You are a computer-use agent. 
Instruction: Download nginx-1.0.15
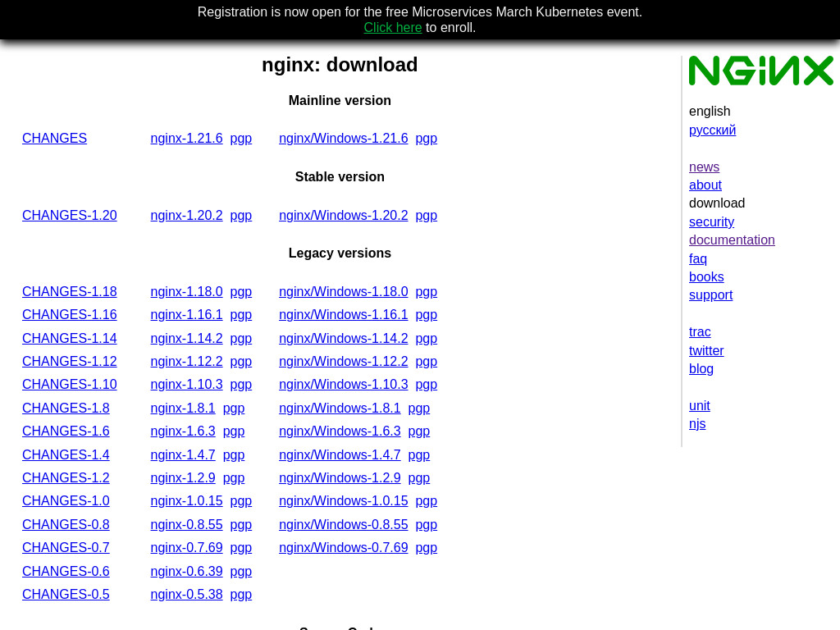pyautogui.click(x=186, y=500)
